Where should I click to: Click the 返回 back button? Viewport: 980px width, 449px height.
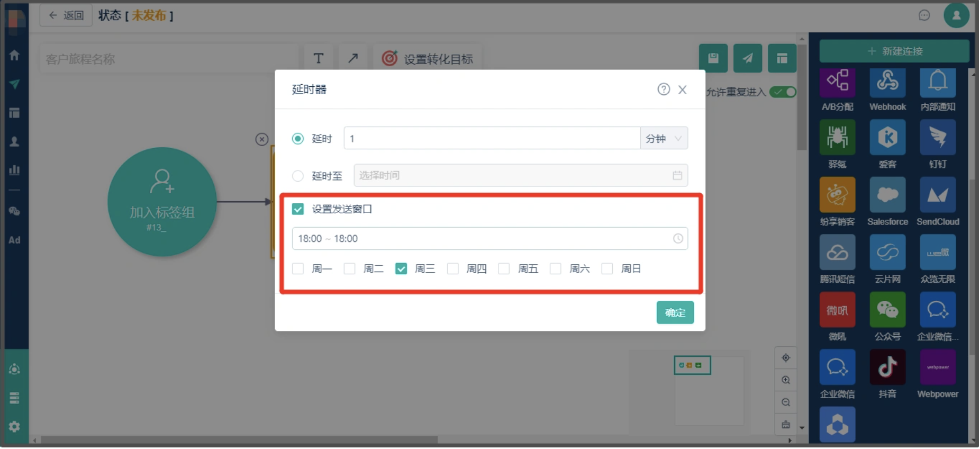(66, 15)
